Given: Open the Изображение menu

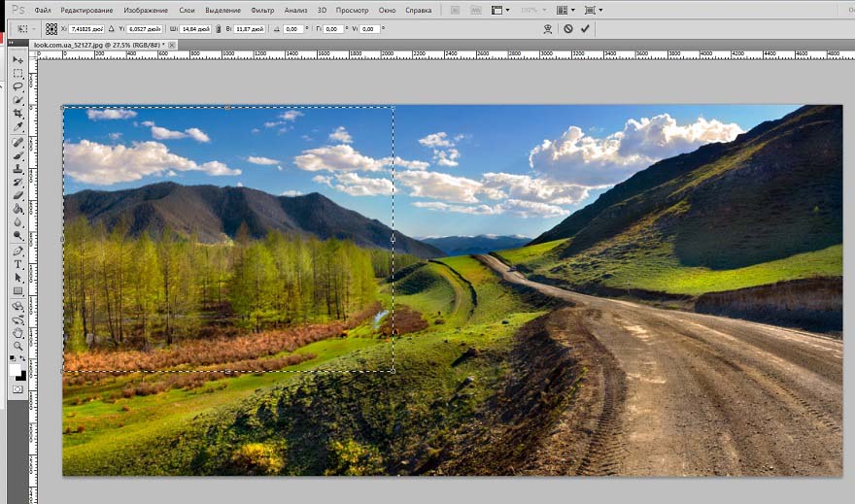Looking at the screenshot, I should [x=146, y=11].
